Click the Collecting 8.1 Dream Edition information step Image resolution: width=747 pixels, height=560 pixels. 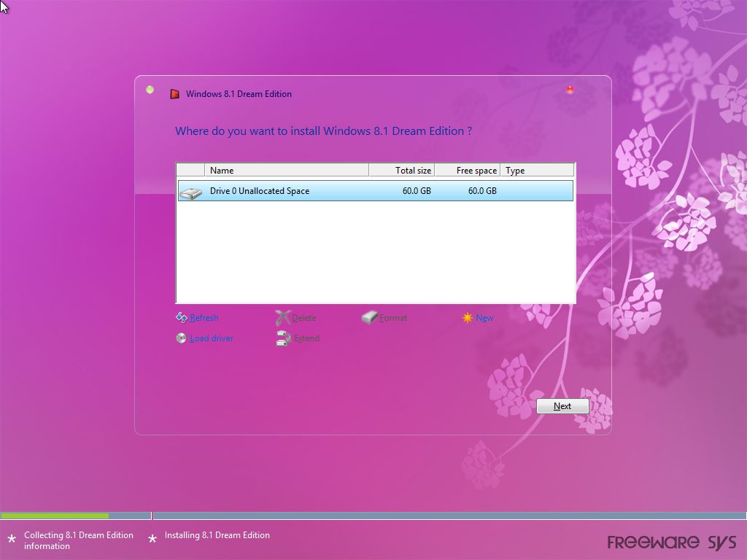pyautogui.click(x=79, y=540)
